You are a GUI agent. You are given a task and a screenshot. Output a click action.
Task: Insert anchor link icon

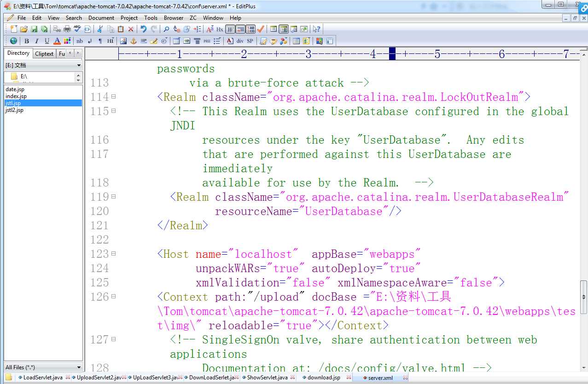coord(133,41)
